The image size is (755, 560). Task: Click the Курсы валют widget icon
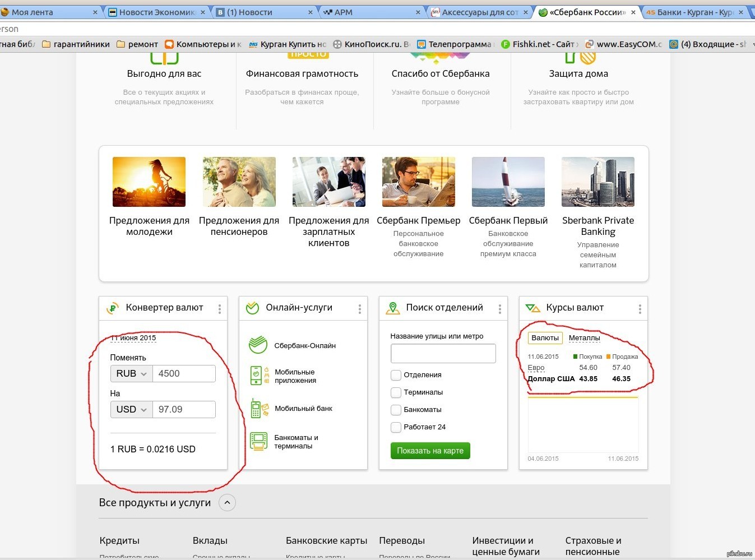pyautogui.click(x=532, y=308)
